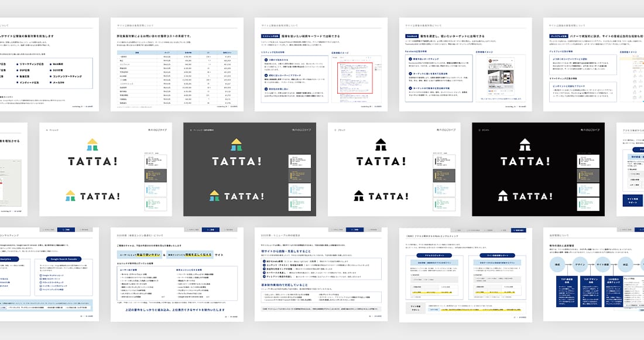The width and height of the screenshot is (644, 340).
Task: Click the Google Search Console pill heading
Action: (x=64, y=259)
